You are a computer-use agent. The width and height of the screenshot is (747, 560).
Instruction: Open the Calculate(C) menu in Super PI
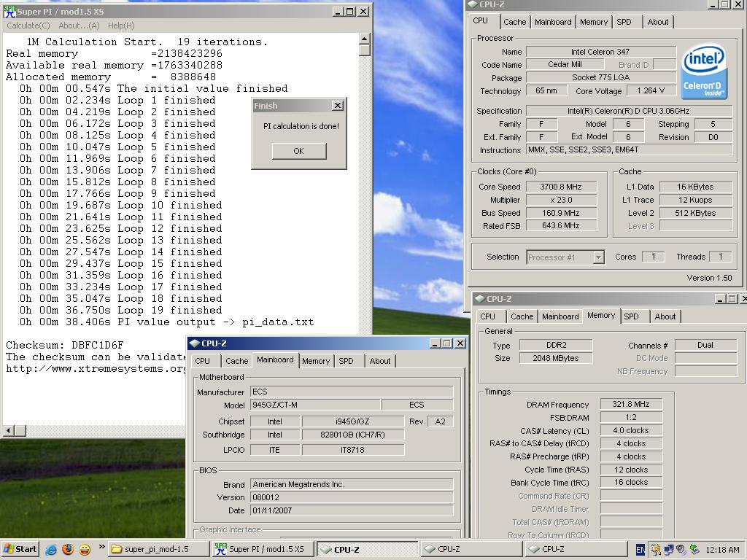tap(28, 26)
